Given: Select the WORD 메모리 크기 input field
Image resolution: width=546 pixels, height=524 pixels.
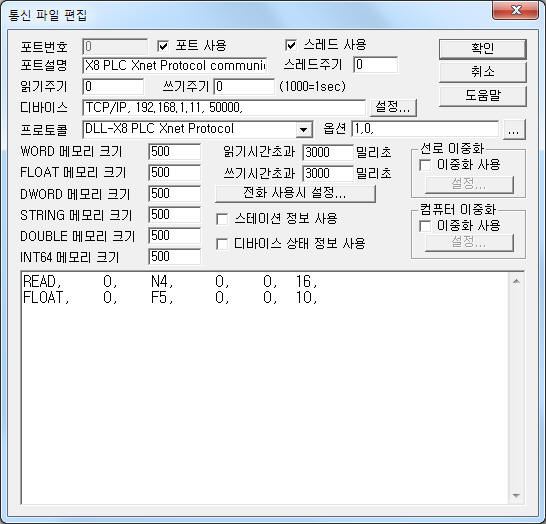Looking at the screenshot, I should click(174, 152).
